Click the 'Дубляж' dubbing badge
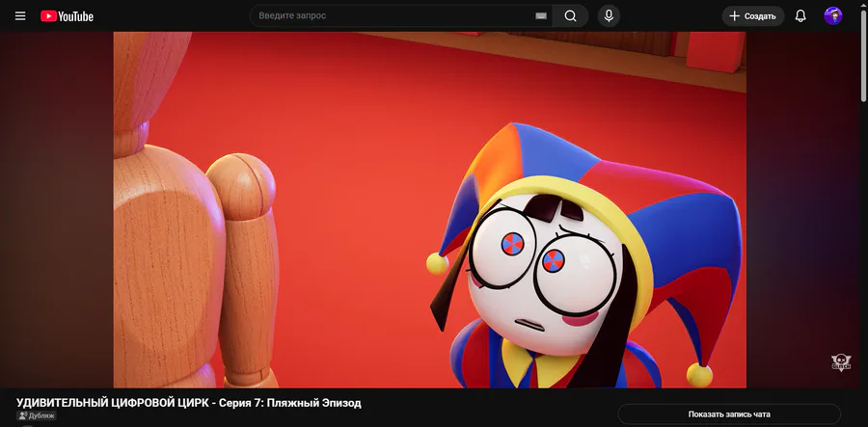Screen dimensions: 868x427 (x=37, y=415)
